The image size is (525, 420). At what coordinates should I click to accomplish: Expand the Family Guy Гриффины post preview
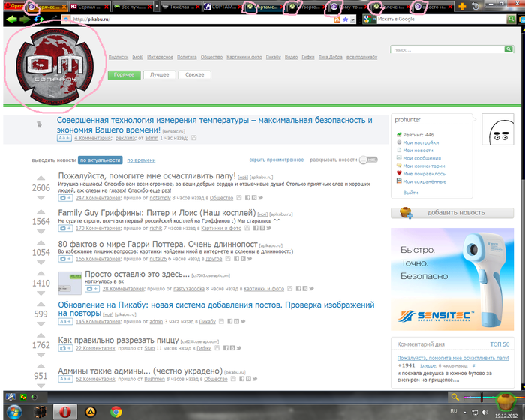(65, 228)
